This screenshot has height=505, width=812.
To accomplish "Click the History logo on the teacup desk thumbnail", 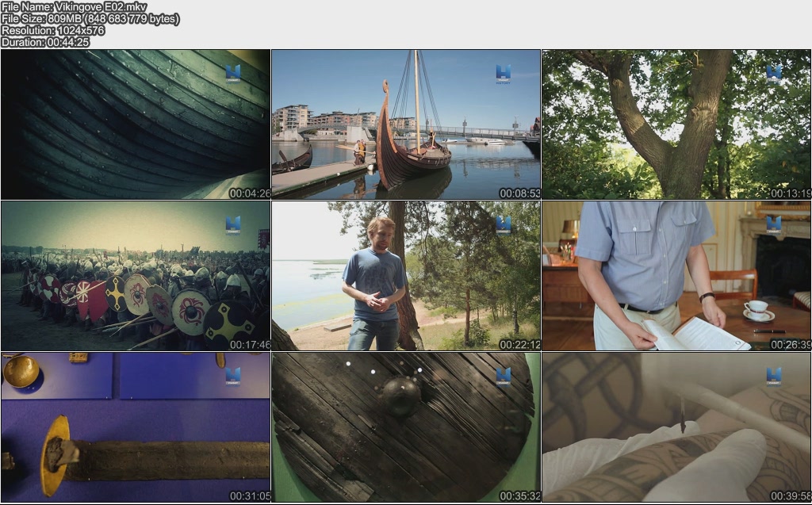I will pyautogui.click(x=773, y=224).
